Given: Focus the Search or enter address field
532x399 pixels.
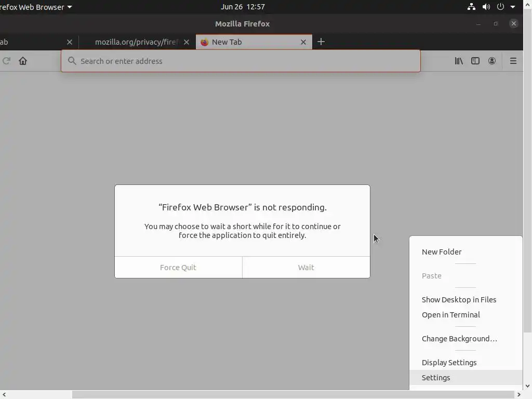Looking at the screenshot, I should (241, 61).
